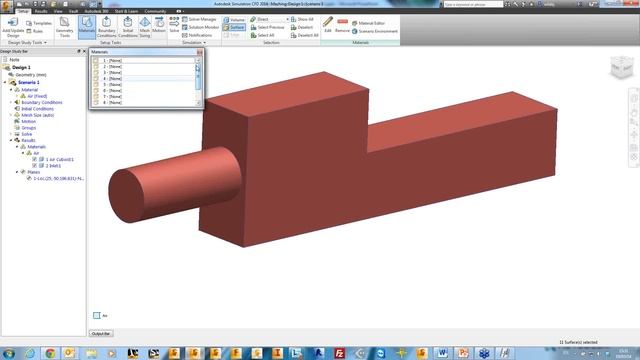Click the ViewCube in the viewport
Viewport: 640px width, 360px height.
click(622, 67)
